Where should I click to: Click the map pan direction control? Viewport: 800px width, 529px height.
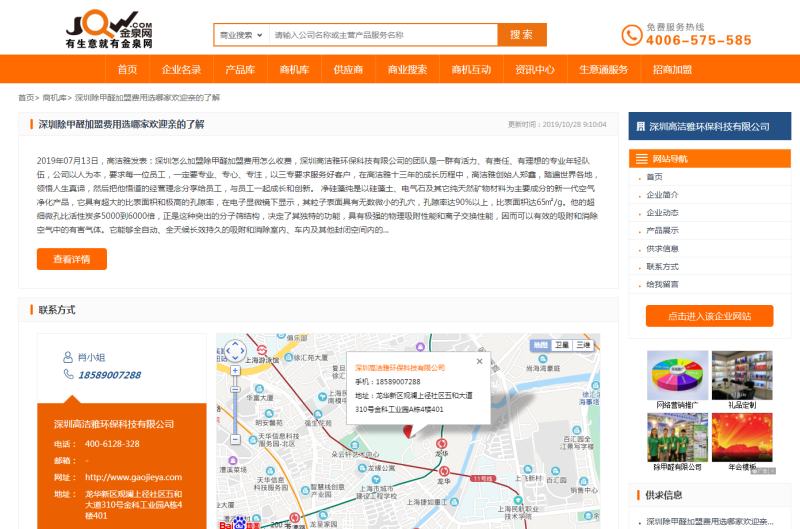[235, 350]
